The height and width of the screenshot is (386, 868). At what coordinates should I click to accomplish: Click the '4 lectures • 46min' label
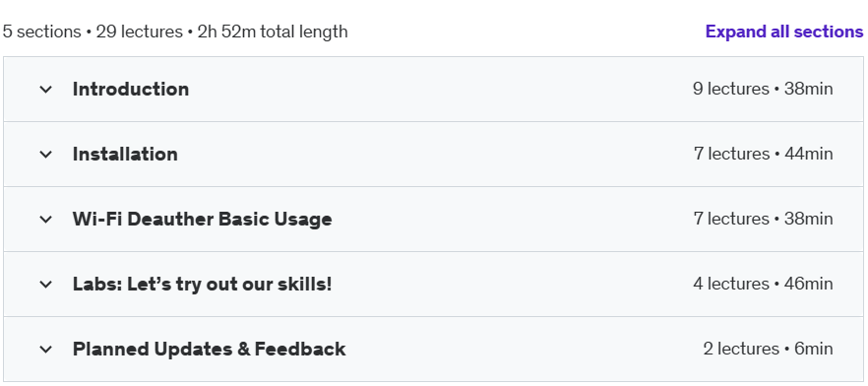click(x=763, y=284)
